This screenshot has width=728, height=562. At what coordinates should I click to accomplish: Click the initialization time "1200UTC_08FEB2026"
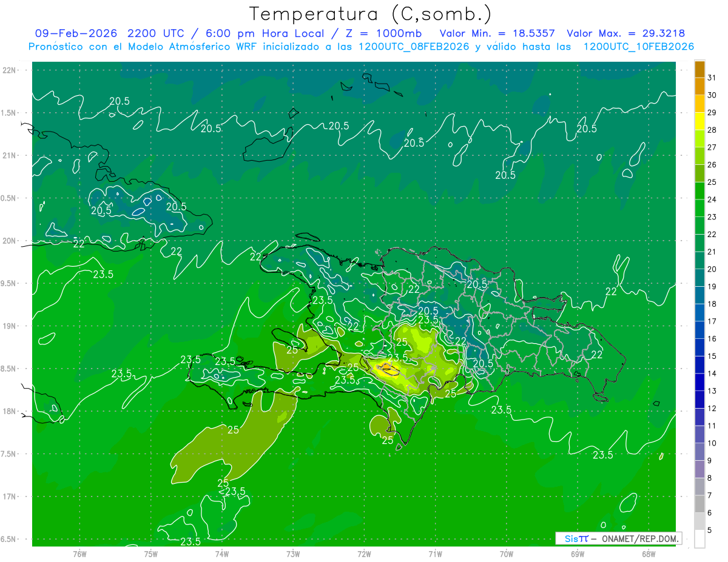point(414,47)
